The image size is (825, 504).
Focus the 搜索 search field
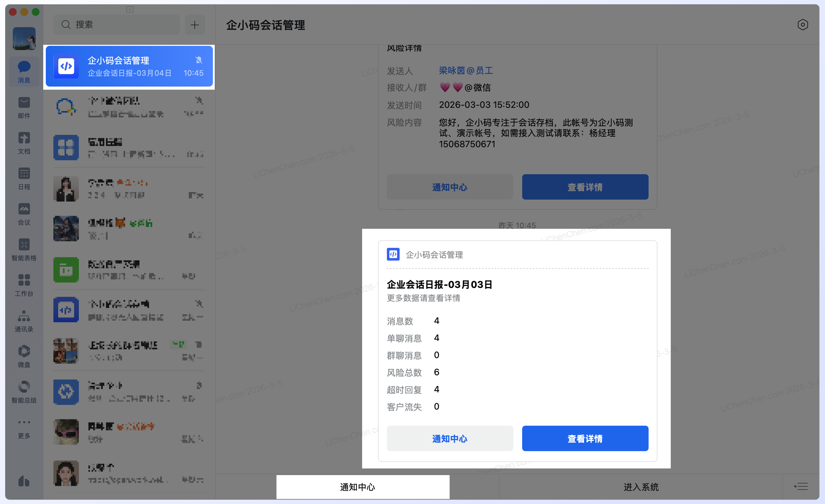(116, 24)
